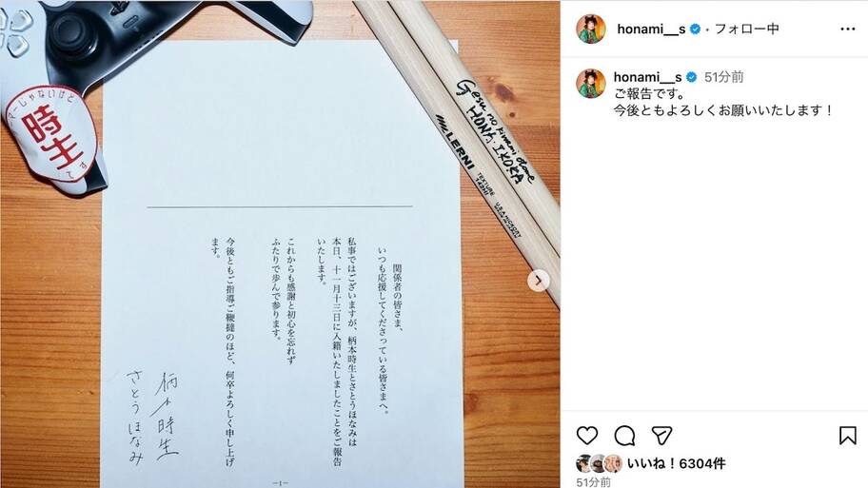The image size is (868, 488).
Task: Open honami__s username link in header
Action: (652, 29)
